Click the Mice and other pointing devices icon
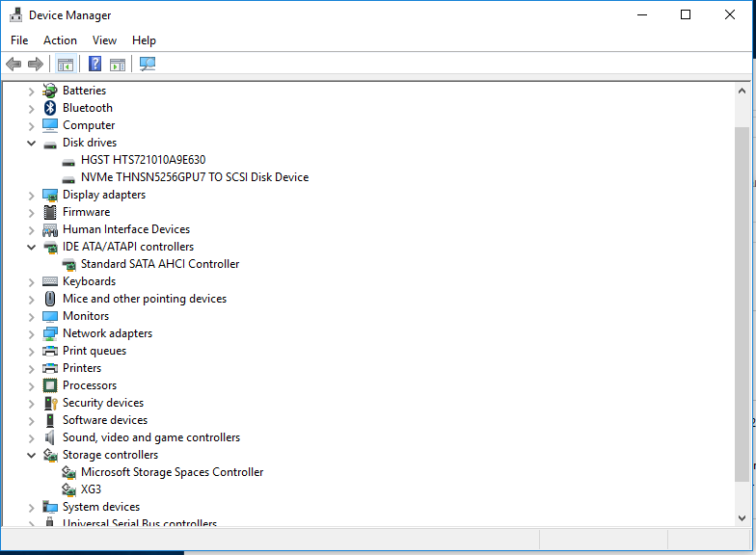This screenshot has width=756, height=555. click(50, 299)
